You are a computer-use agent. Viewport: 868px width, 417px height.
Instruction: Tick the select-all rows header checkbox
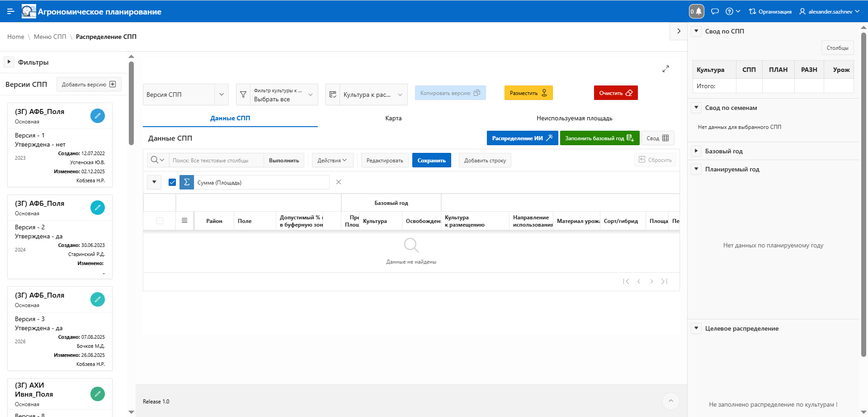[x=160, y=221]
